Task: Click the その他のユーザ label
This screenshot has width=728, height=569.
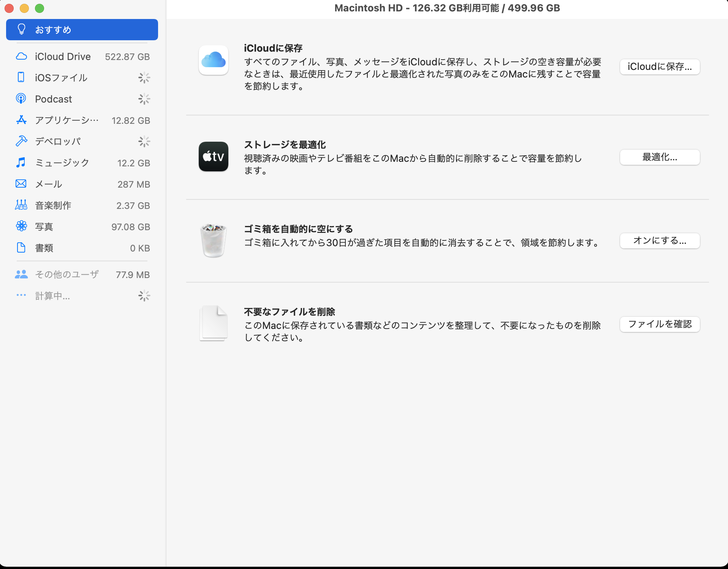Action: click(x=67, y=275)
